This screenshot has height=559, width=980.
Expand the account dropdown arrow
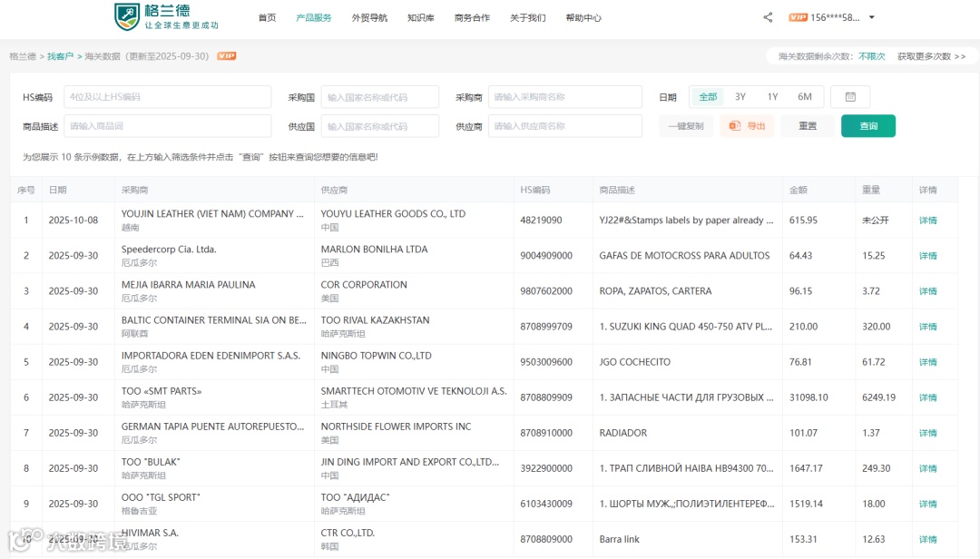point(872,17)
